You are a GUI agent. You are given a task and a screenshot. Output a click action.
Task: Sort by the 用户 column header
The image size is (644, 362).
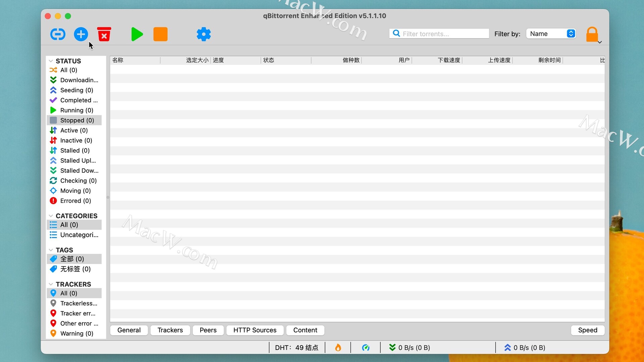pos(387,60)
